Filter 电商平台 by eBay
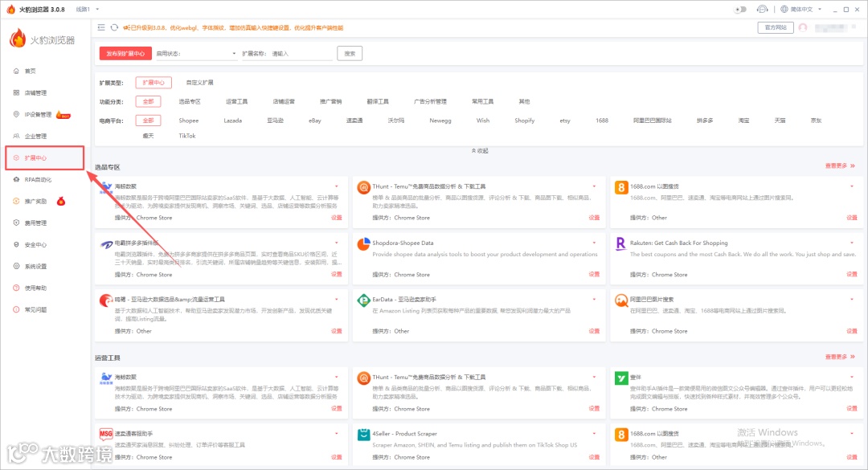This screenshot has height=470, width=868. (x=315, y=121)
